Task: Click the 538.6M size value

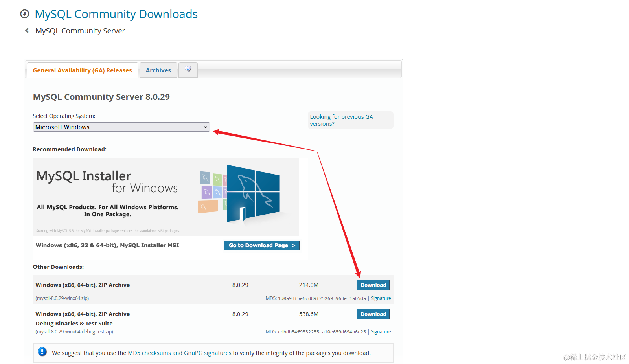Action: 309,314
